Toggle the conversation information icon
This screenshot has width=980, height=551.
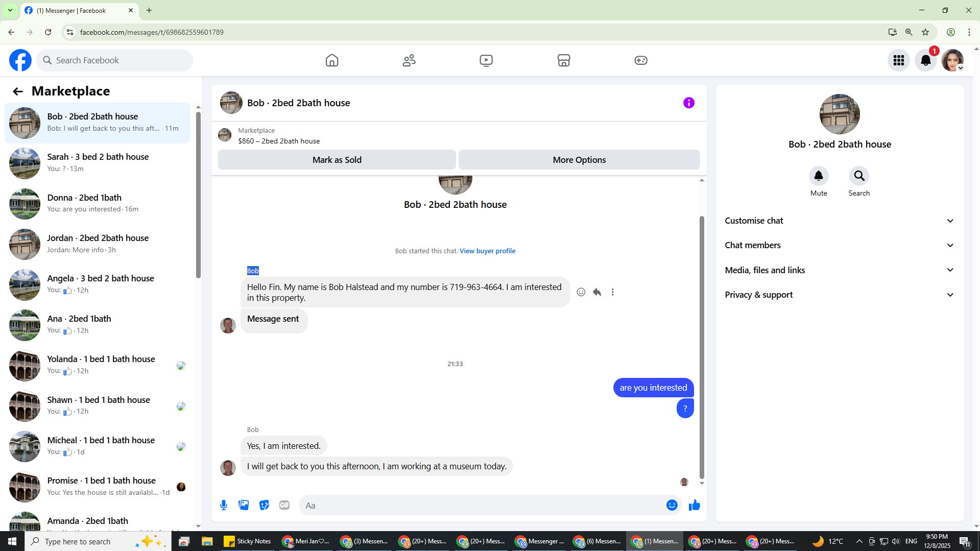(689, 103)
